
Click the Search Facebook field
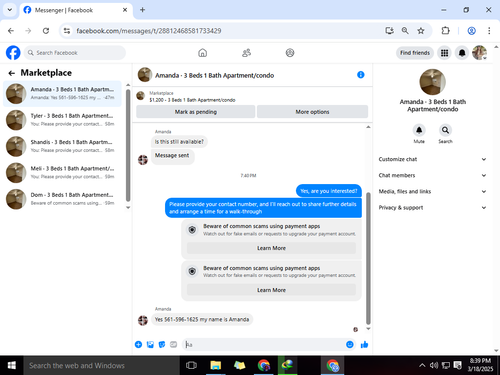click(x=75, y=53)
